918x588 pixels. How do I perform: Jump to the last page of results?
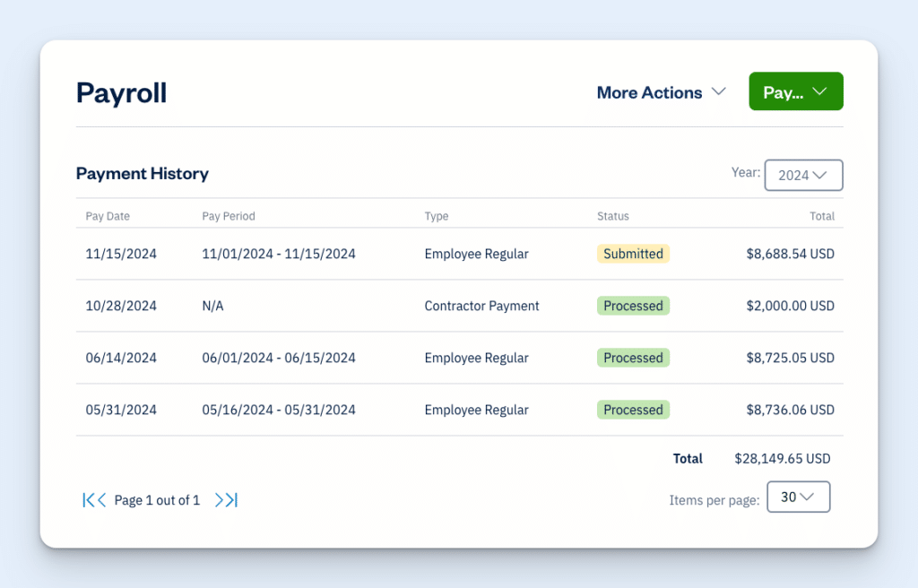232,500
